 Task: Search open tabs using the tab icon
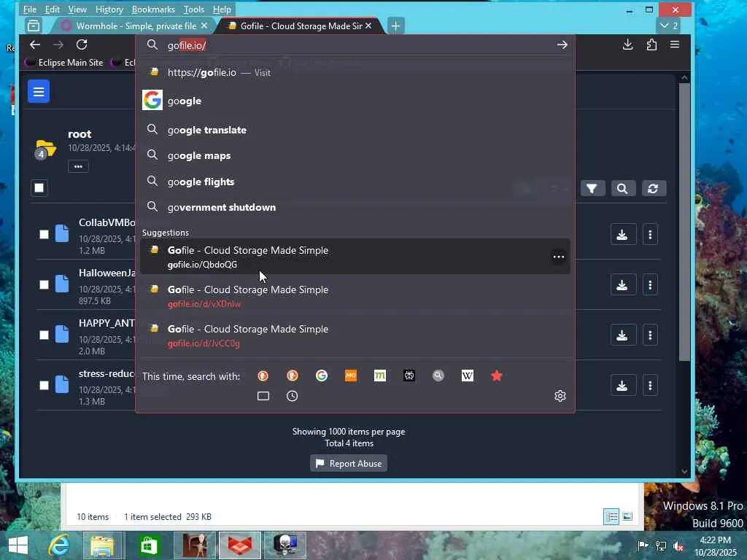click(x=263, y=396)
